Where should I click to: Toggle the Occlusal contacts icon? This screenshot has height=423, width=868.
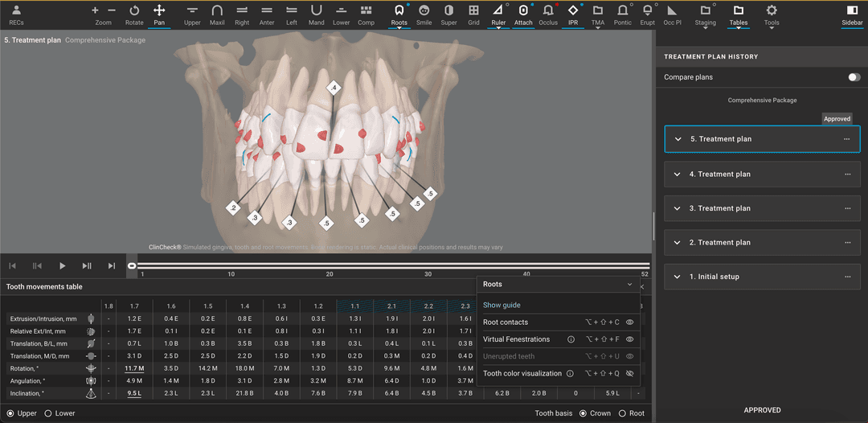[548, 11]
